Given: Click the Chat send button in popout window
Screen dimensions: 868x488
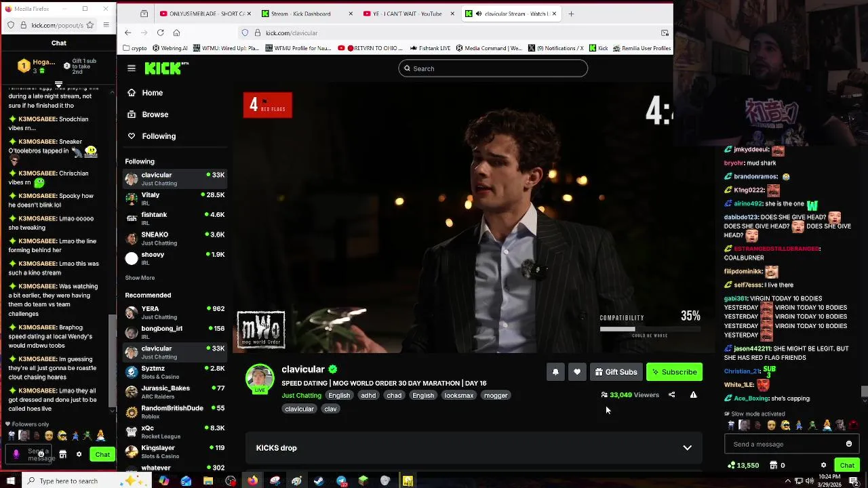Looking at the screenshot, I should point(102,454).
